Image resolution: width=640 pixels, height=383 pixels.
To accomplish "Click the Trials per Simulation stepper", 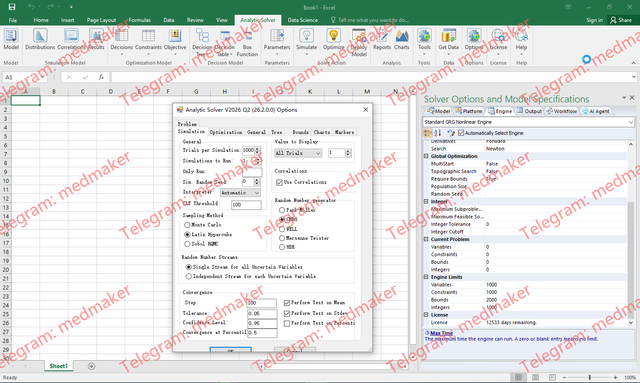I will (258, 151).
